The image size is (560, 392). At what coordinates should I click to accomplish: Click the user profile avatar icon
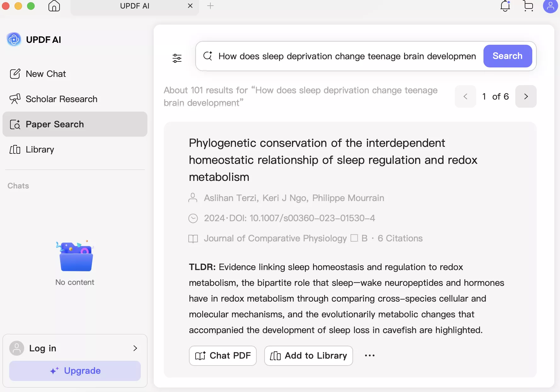(x=550, y=6)
